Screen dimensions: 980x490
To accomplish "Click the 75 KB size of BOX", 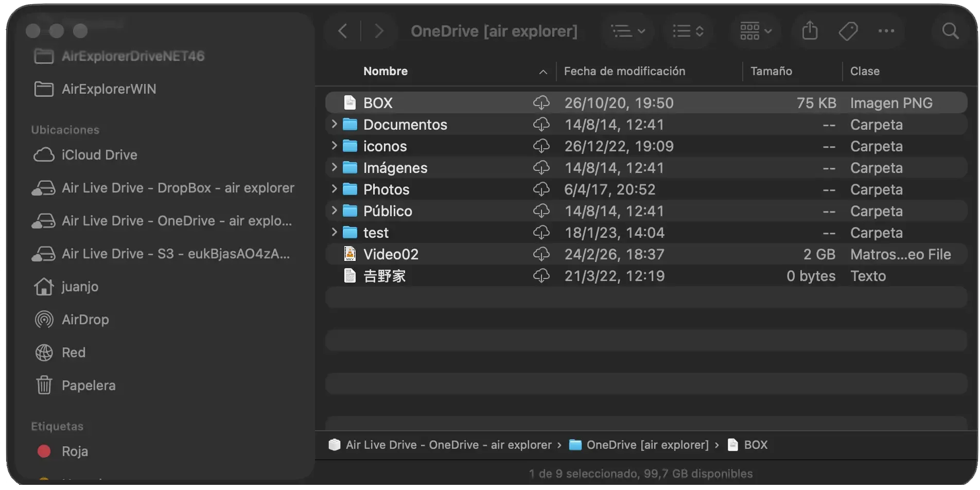I will [816, 103].
